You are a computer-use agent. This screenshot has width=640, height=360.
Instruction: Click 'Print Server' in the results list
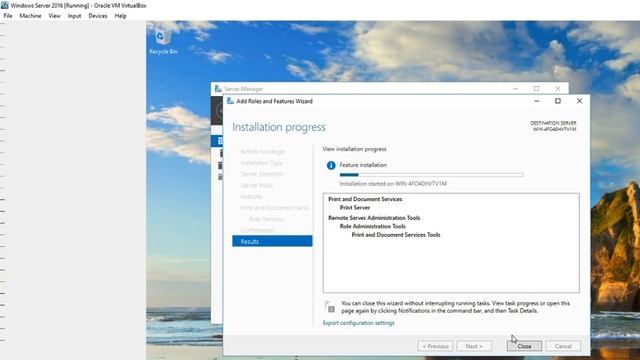(355, 207)
